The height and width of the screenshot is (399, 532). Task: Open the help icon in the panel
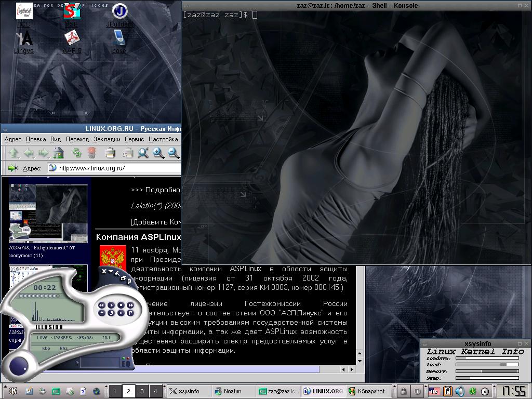[83, 391]
